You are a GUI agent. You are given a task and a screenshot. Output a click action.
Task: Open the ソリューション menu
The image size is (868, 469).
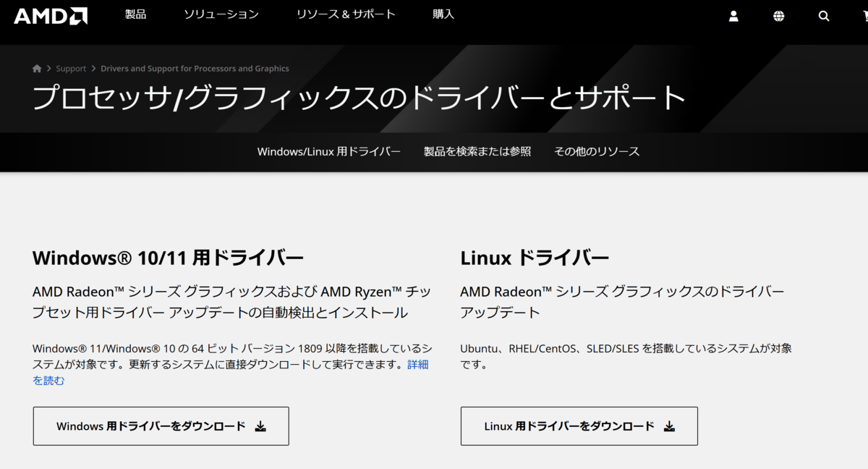(221, 14)
